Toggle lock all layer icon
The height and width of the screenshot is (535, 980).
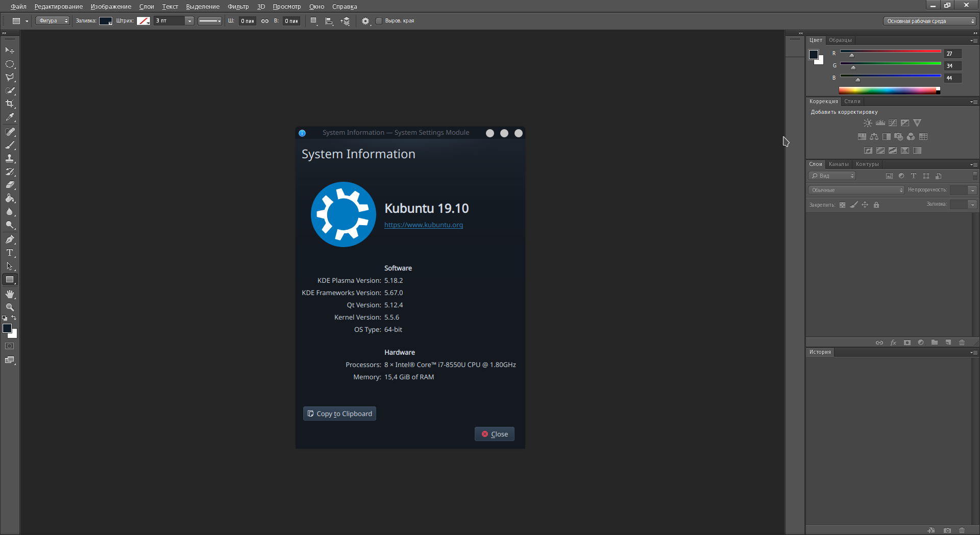point(876,205)
